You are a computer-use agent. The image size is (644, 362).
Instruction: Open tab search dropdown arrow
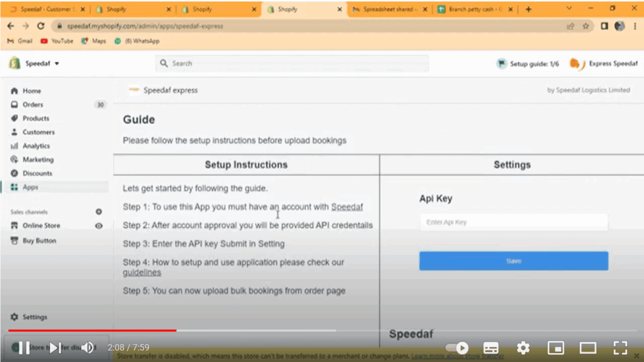click(569, 8)
